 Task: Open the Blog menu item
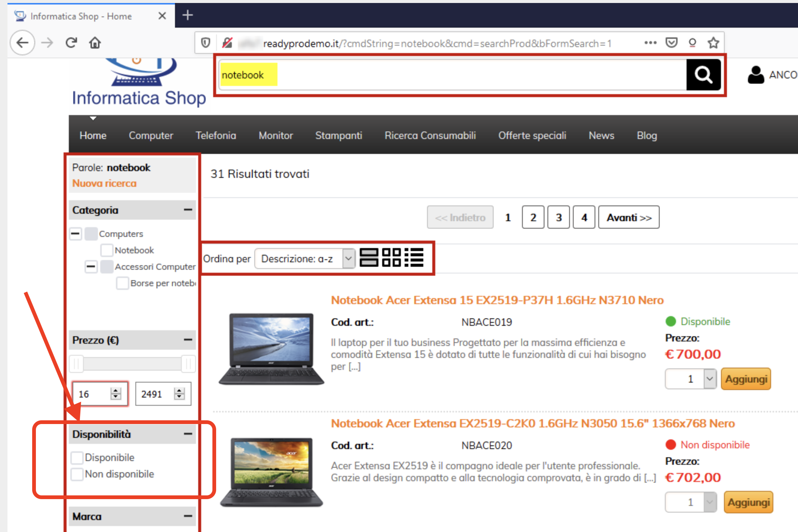pos(647,135)
